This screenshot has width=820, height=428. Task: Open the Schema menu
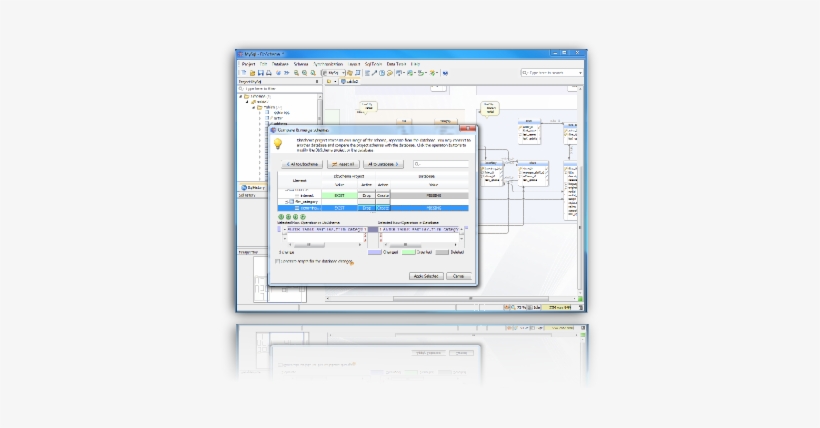coord(301,64)
